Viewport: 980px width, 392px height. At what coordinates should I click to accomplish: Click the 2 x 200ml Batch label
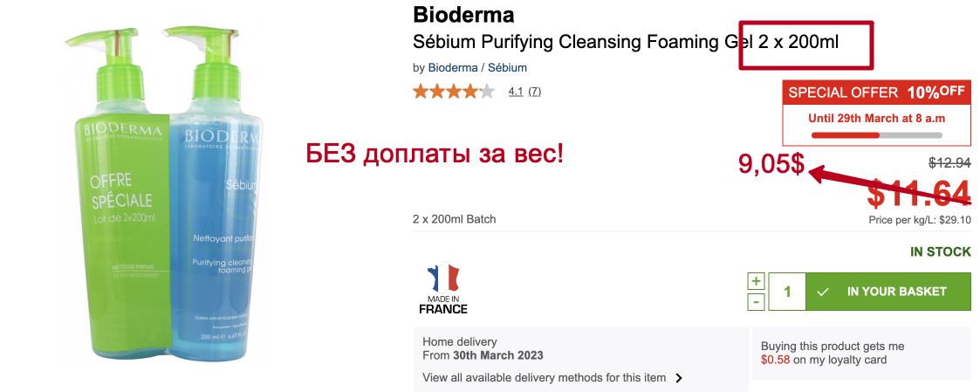point(454,219)
